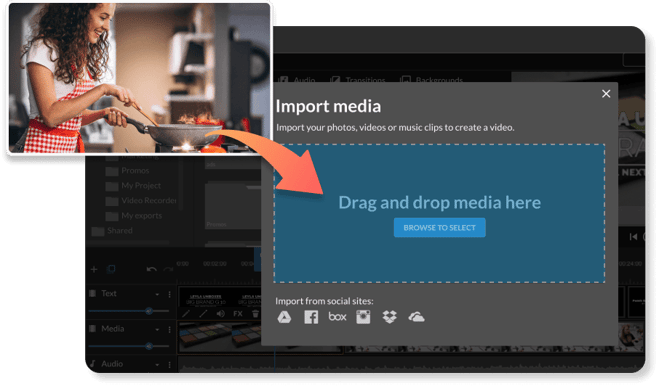Add a new track with plus icon
659x386 pixels.
coord(94,269)
